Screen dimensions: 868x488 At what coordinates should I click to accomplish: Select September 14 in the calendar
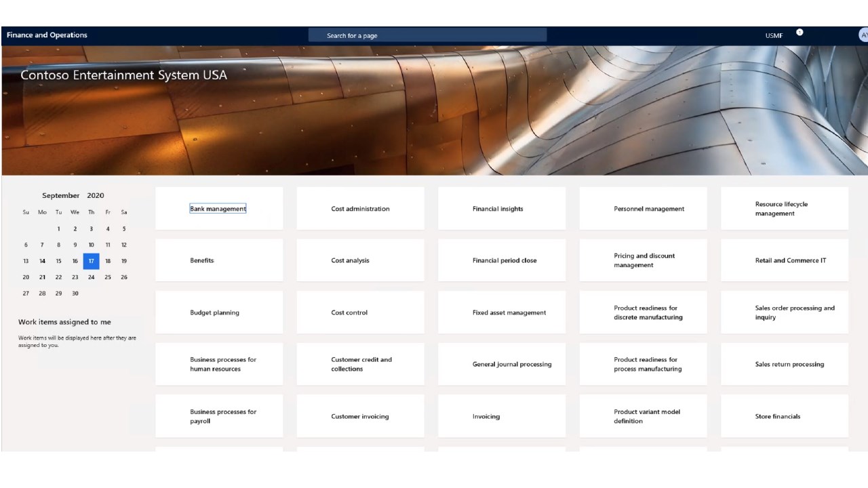click(42, 261)
